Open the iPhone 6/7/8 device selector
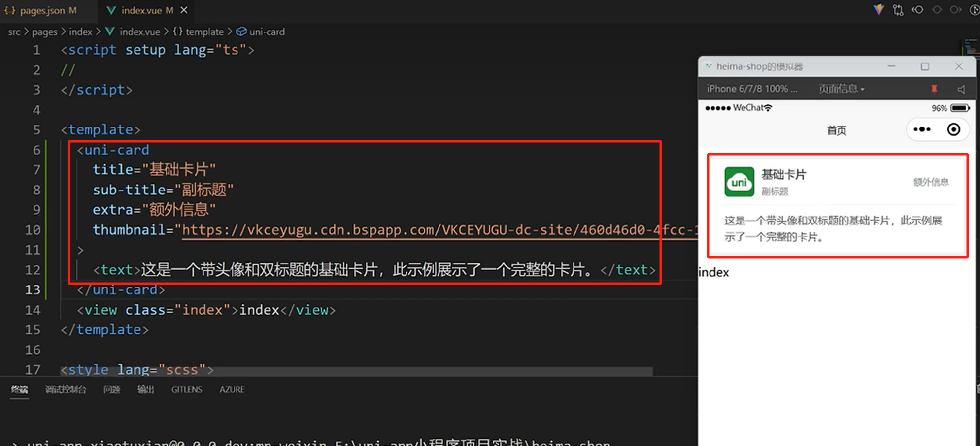980x446 pixels. [752, 89]
